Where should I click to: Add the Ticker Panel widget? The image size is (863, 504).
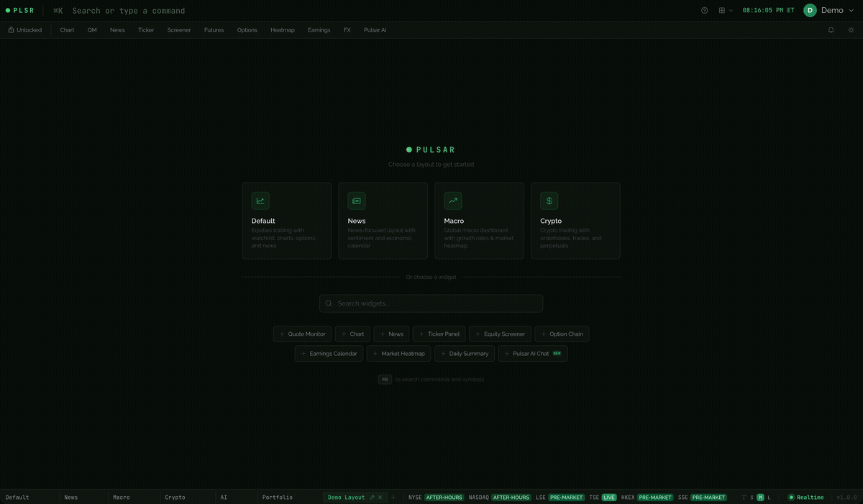click(x=439, y=334)
